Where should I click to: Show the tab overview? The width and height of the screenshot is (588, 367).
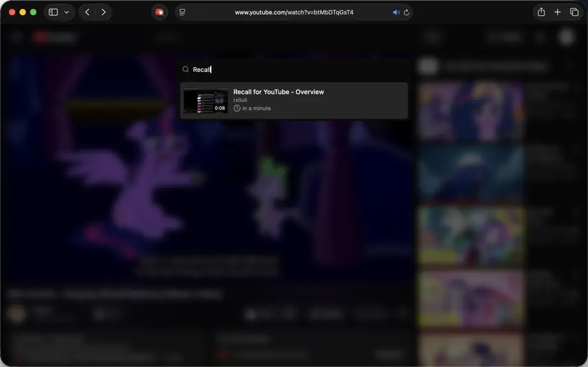(574, 12)
